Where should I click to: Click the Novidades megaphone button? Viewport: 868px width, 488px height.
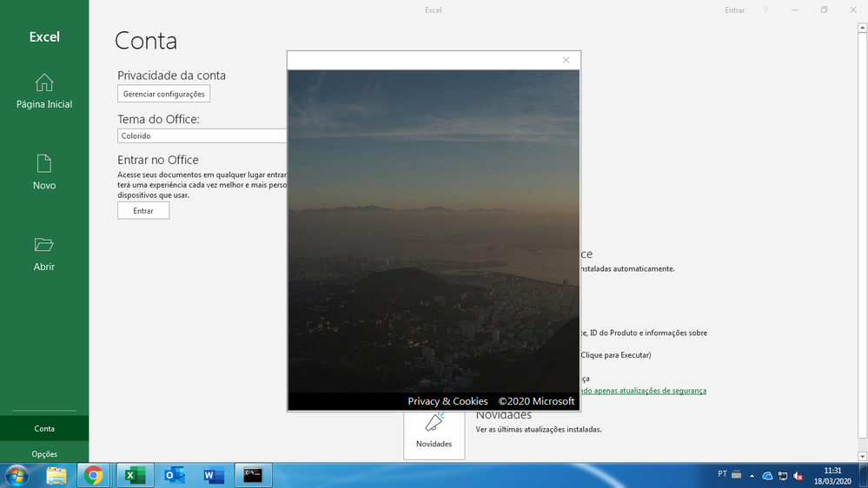click(434, 435)
